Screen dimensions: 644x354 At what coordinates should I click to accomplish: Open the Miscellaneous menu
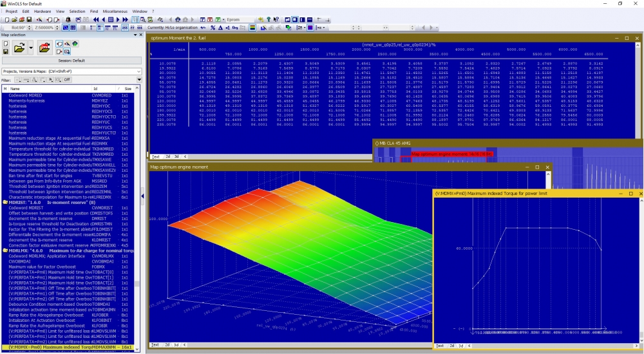116,12
